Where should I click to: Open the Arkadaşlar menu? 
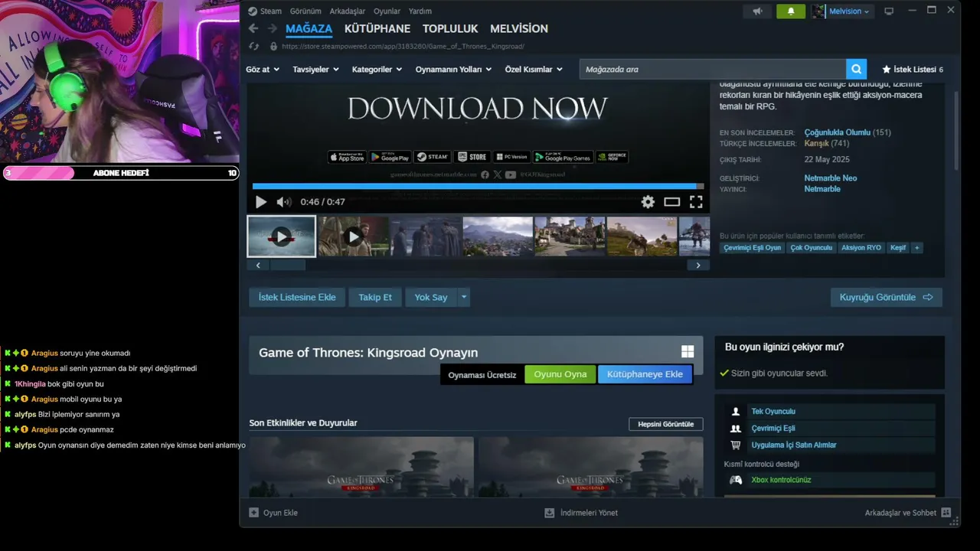click(x=348, y=11)
